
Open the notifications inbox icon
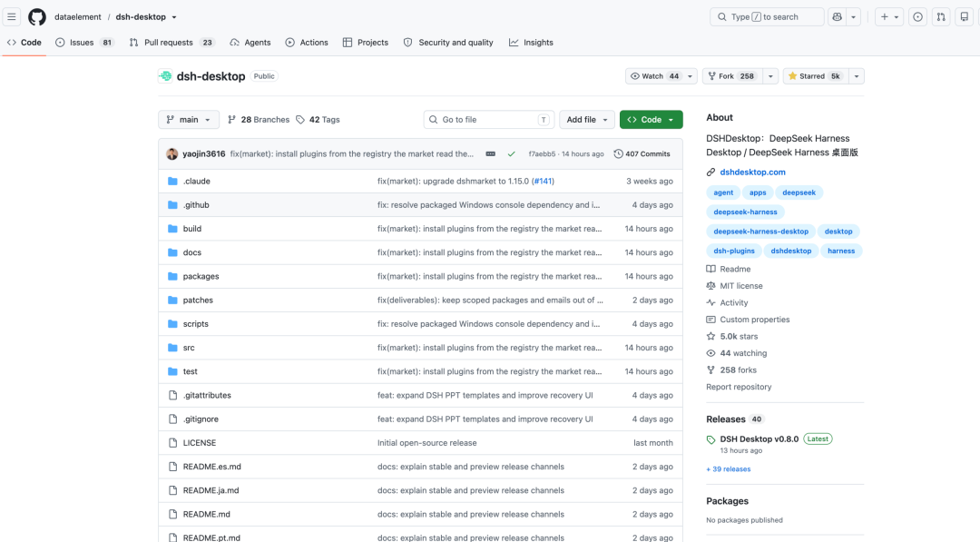965,17
